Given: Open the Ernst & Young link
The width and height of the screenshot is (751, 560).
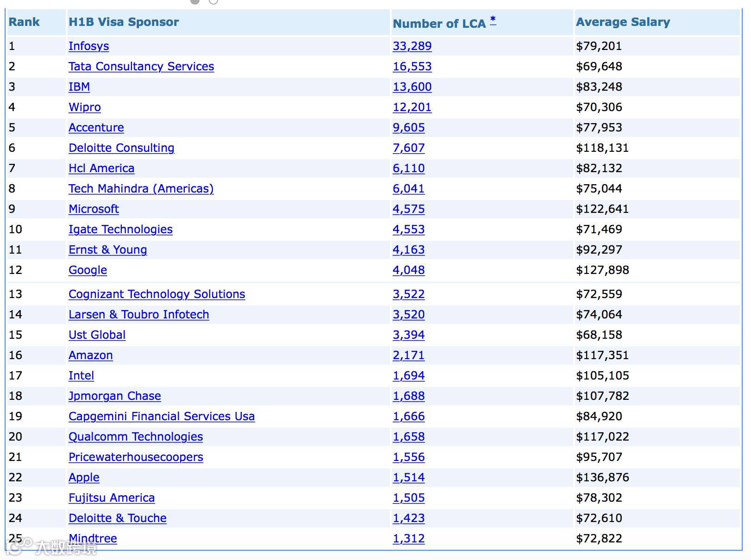Looking at the screenshot, I should click(x=108, y=250).
